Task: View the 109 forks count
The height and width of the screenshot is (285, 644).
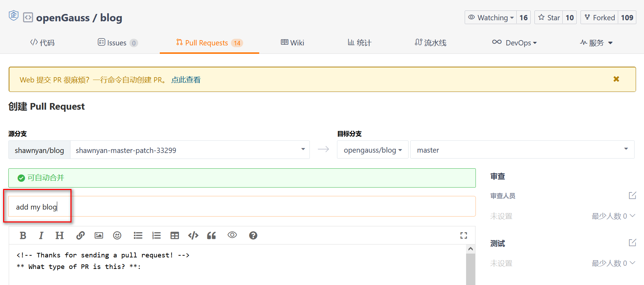Action: (627, 17)
